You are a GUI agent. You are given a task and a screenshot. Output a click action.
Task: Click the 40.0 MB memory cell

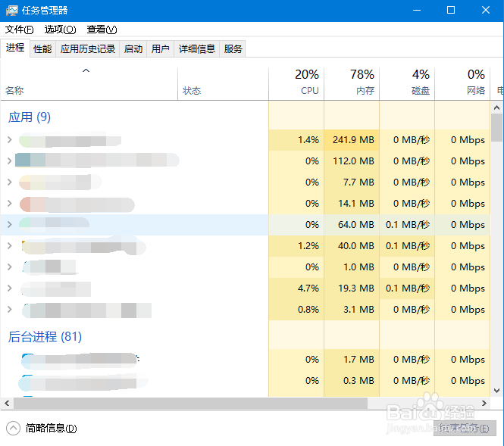pos(352,246)
